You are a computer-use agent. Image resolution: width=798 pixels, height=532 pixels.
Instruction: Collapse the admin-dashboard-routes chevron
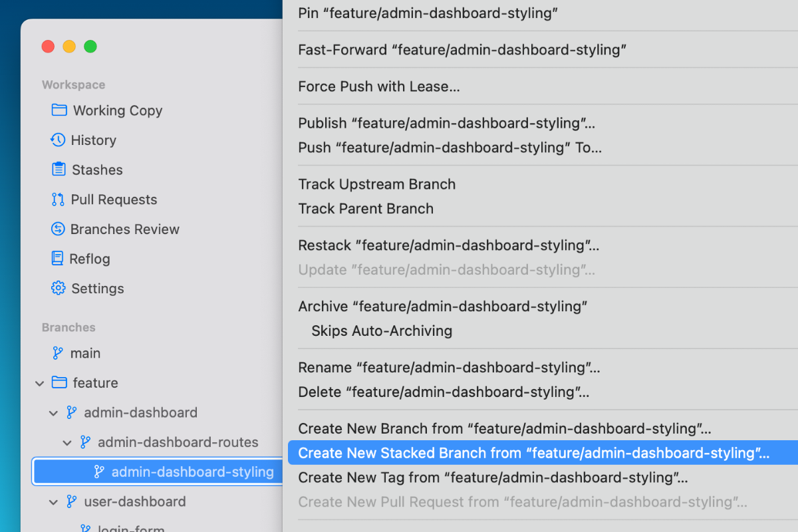pos(67,443)
